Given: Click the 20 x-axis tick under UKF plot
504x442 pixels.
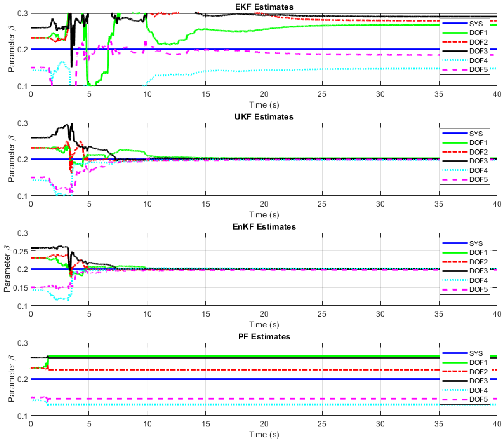Looking at the screenshot, I should [264, 204].
